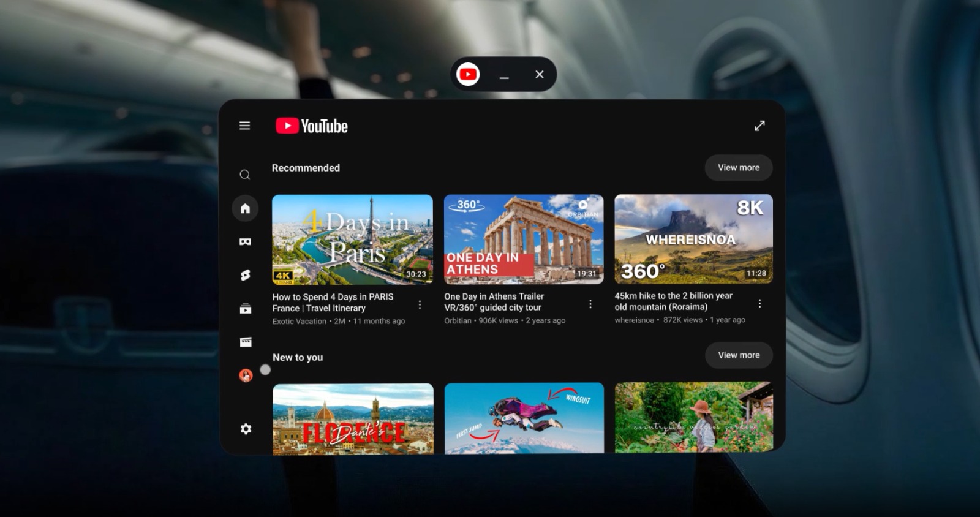Click the Recommended section heading
The height and width of the screenshot is (517, 980).
pyautogui.click(x=306, y=168)
